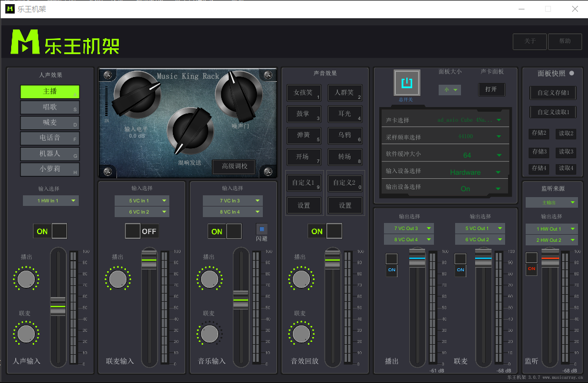588x383 pixels.
Task: Click the 联麦 knob in the 音乐输入 channel
Action: tap(209, 334)
